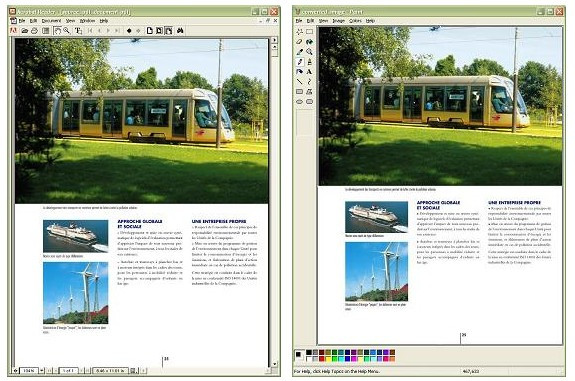Toggle the navigation pane icon in Acrobat

45,31
